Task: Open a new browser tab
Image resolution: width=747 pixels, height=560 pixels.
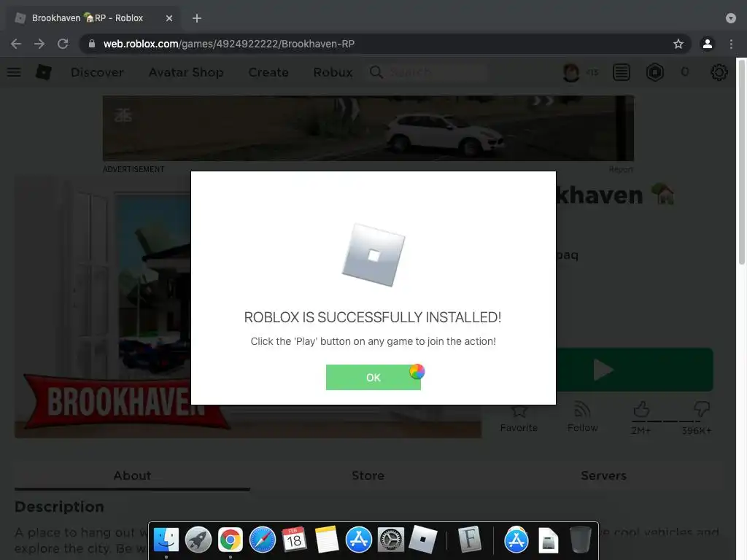Action: (x=197, y=18)
